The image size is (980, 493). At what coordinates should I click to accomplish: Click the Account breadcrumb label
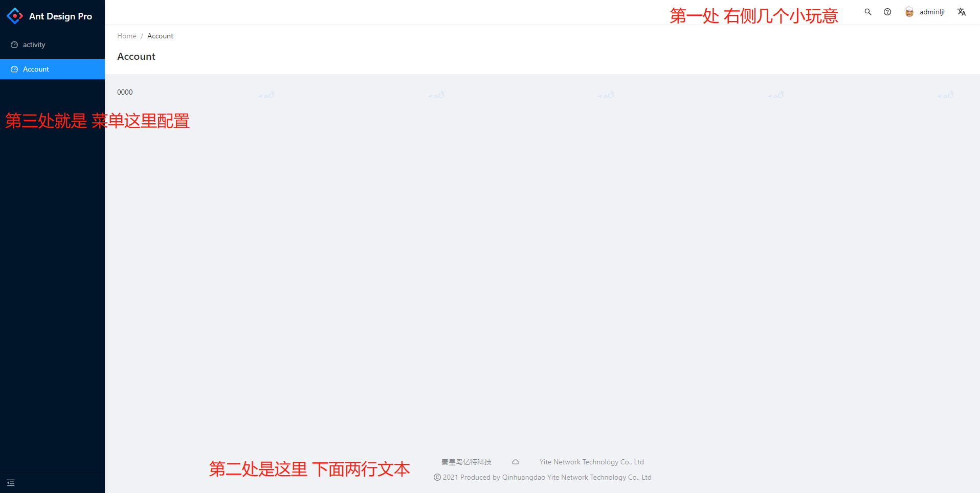pos(160,36)
